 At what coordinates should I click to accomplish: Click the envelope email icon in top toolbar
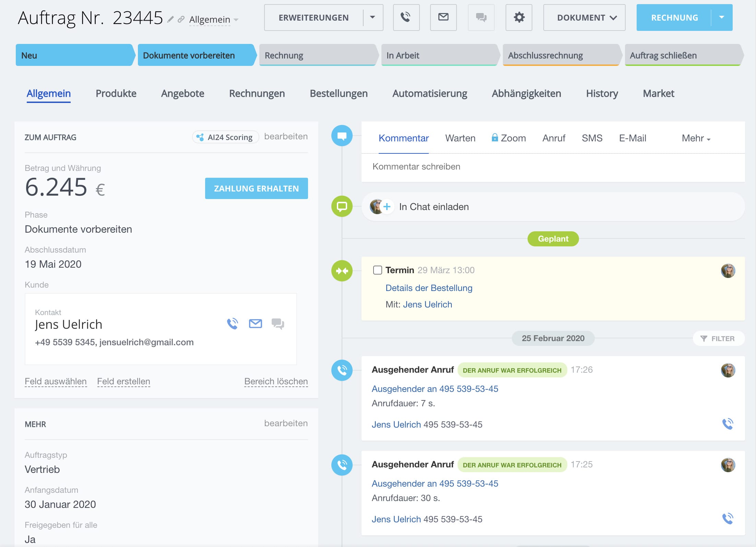(x=443, y=18)
